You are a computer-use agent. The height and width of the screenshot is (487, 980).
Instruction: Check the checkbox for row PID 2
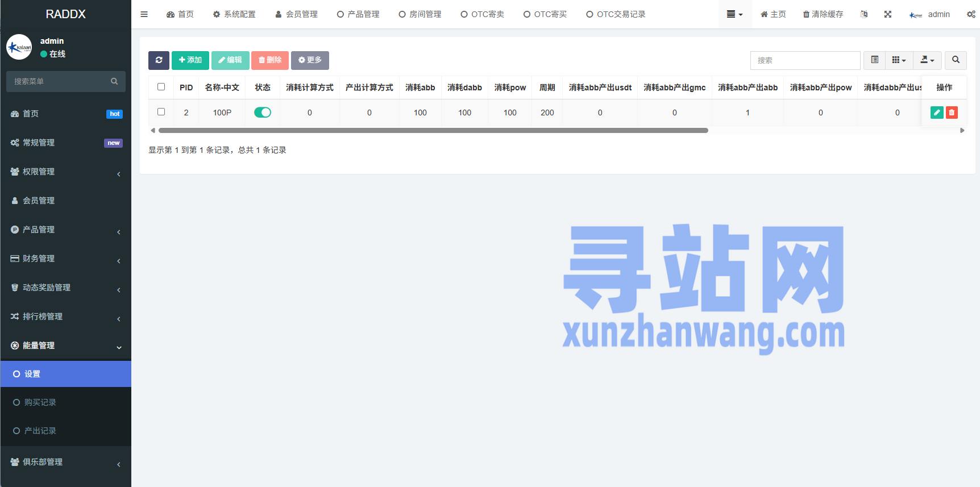click(161, 112)
